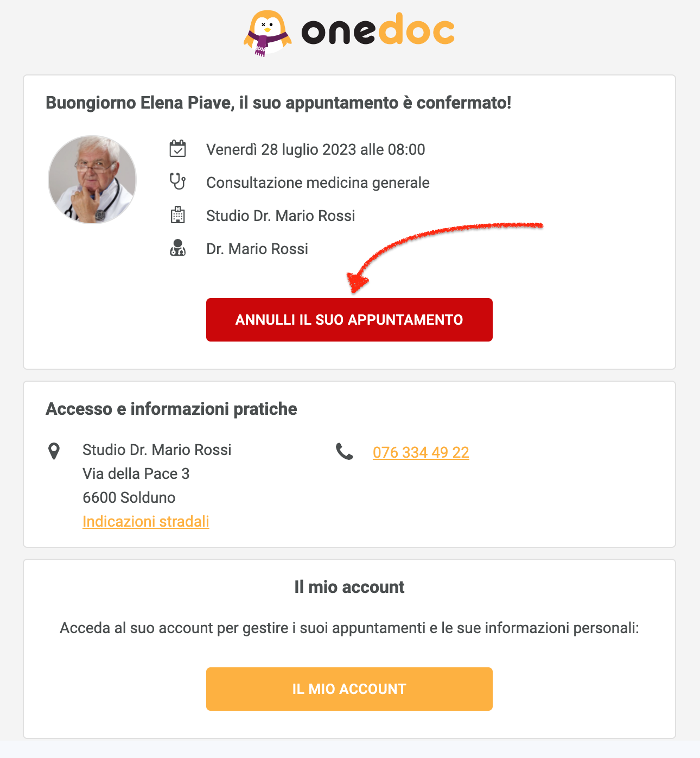Click the Consultazione medicina generale text
The width and height of the screenshot is (700, 758).
point(317,182)
